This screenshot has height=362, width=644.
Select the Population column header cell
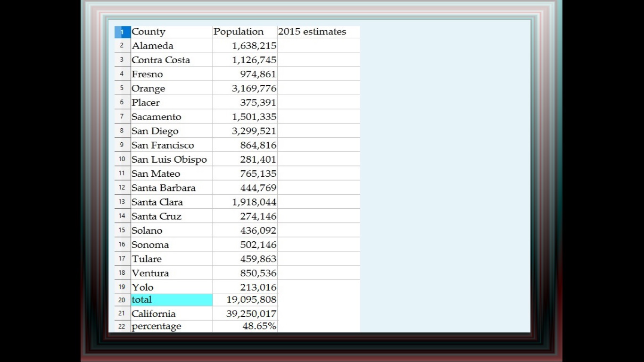(x=239, y=32)
